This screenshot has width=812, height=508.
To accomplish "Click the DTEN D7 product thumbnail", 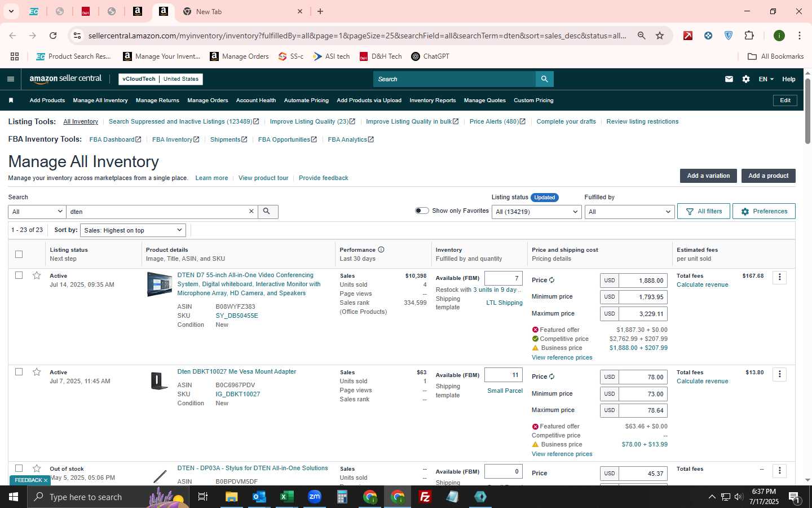I will pos(160,284).
